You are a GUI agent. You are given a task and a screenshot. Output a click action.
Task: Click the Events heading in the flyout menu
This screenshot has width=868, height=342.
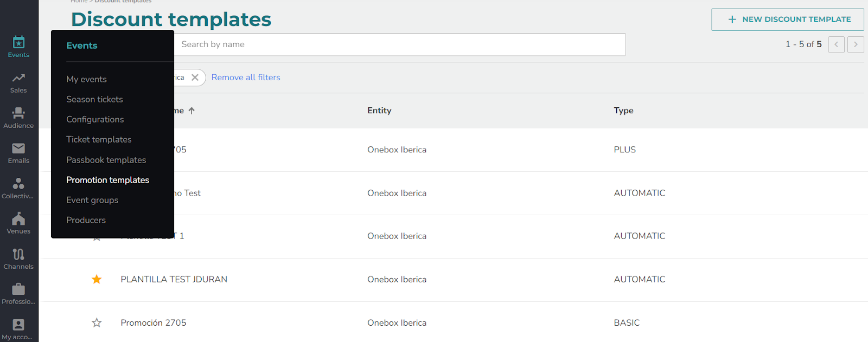(82, 46)
